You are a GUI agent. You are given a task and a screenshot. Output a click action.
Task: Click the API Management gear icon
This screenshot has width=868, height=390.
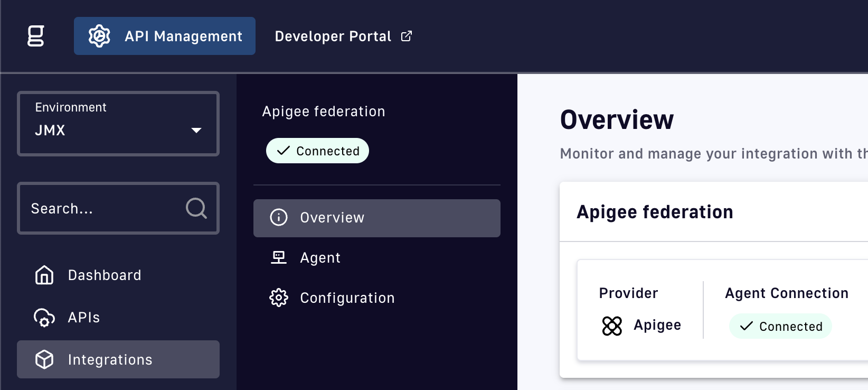99,36
